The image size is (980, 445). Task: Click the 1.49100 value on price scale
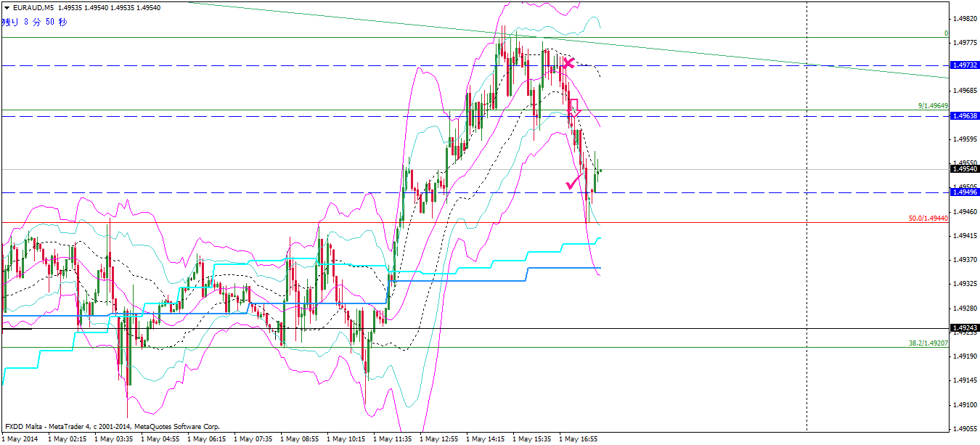[x=967, y=404]
